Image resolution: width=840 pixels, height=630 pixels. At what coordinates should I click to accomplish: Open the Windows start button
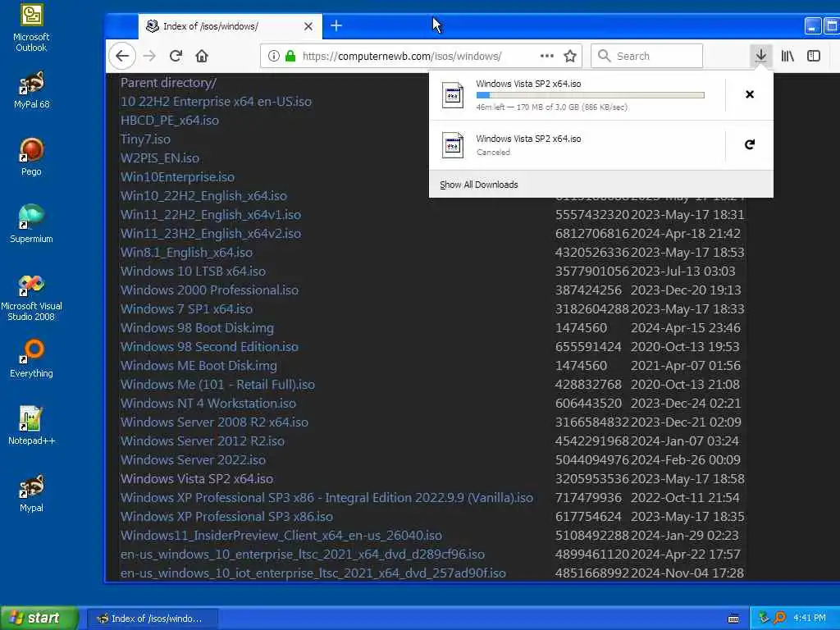coord(39,618)
